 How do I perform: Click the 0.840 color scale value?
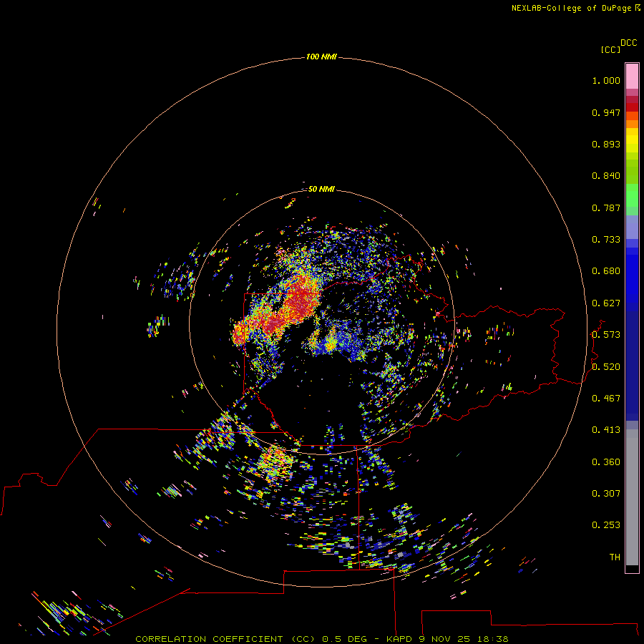[x=606, y=176]
